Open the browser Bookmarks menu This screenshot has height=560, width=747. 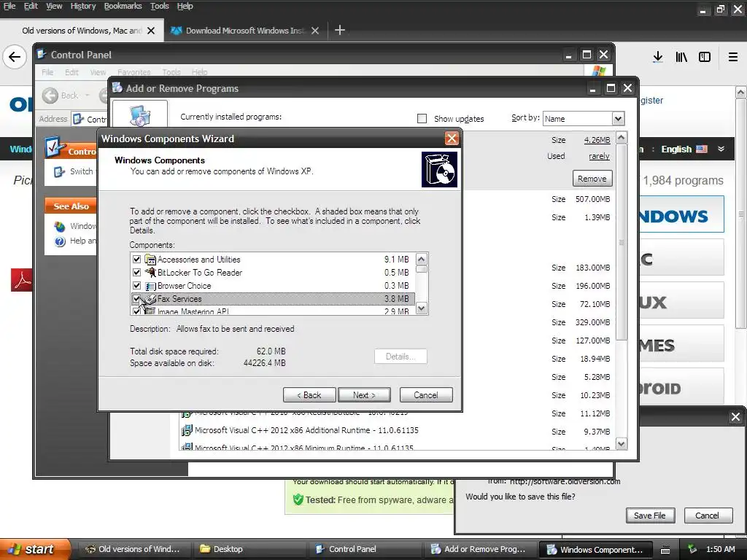pos(123,6)
